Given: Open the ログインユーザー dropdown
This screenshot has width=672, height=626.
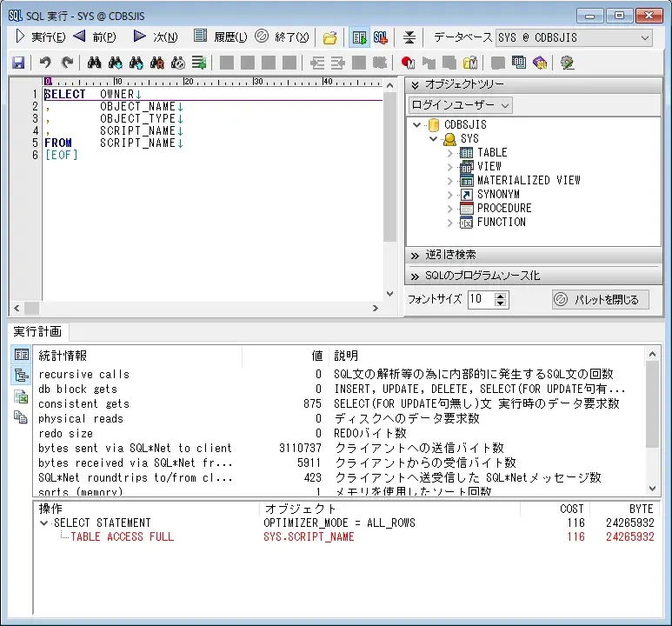Looking at the screenshot, I should pyautogui.click(x=460, y=105).
